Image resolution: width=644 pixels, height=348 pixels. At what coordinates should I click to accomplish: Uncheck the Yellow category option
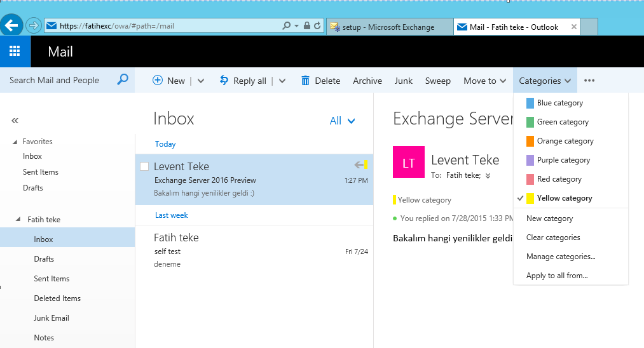click(x=564, y=198)
